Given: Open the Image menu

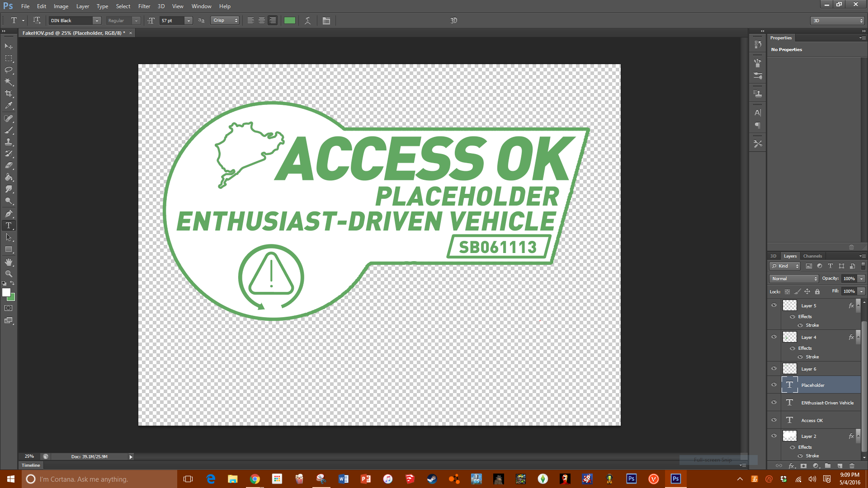Looking at the screenshot, I should tap(61, 6).
